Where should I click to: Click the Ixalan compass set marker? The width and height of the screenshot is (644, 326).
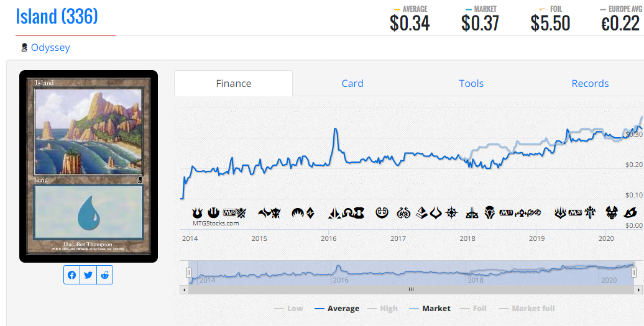(451, 213)
